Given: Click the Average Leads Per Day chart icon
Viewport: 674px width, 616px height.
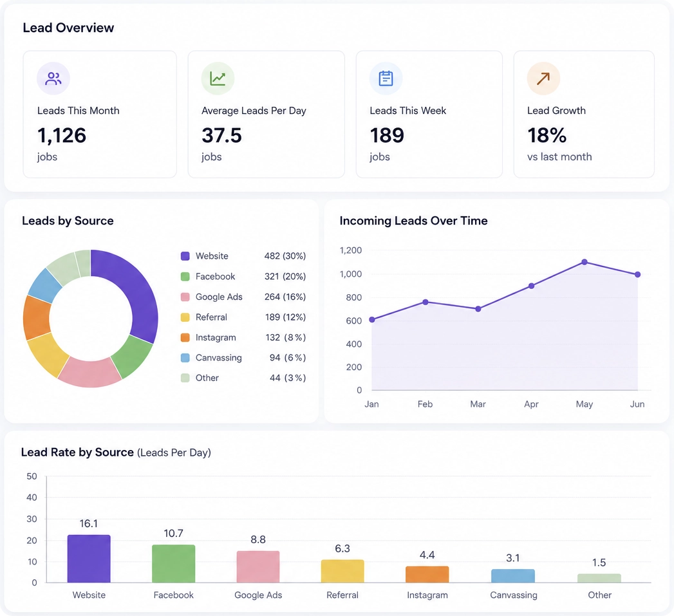Looking at the screenshot, I should [218, 79].
